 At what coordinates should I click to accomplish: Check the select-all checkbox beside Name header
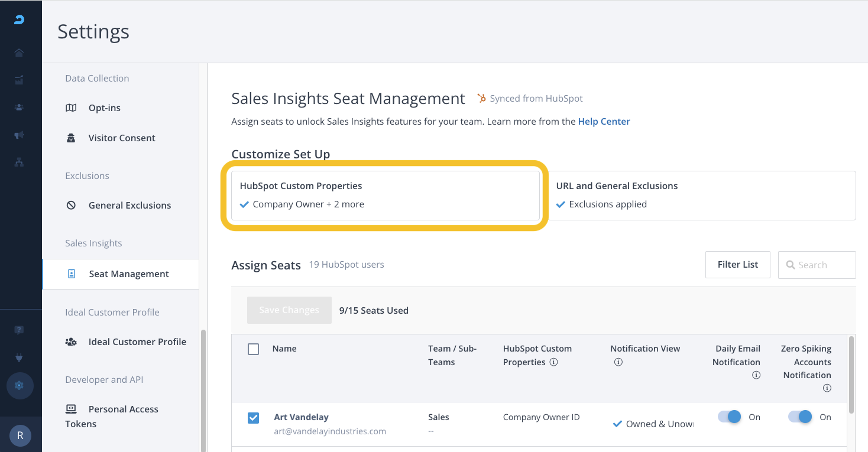(253, 349)
